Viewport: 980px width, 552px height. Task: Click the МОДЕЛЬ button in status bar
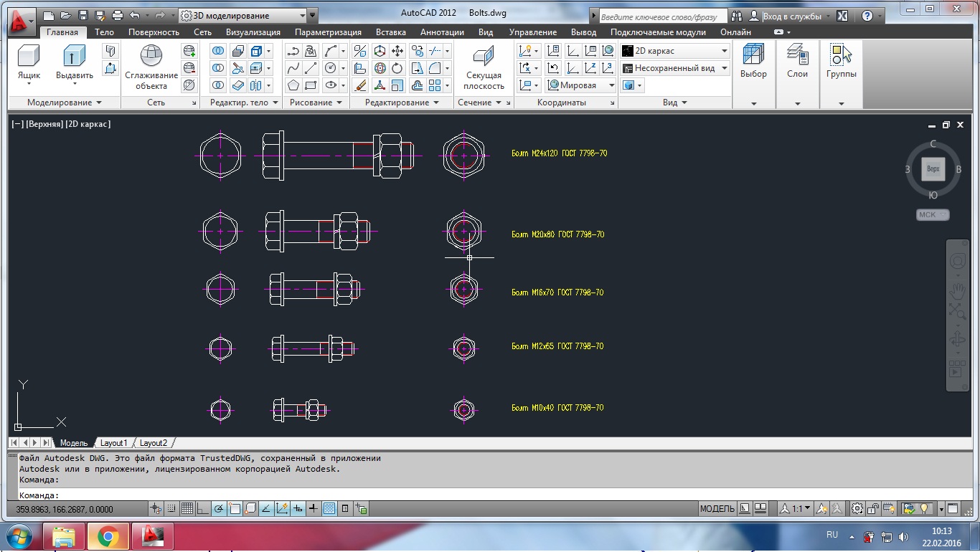pos(717,509)
